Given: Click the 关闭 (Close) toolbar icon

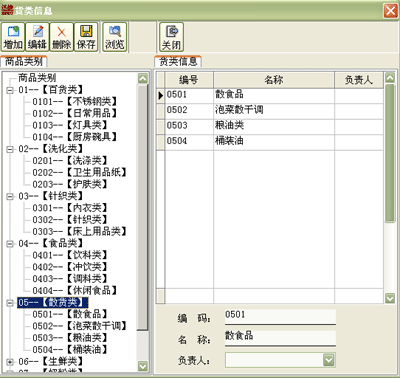Looking at the screenshot, I should (x=171, y=37).
